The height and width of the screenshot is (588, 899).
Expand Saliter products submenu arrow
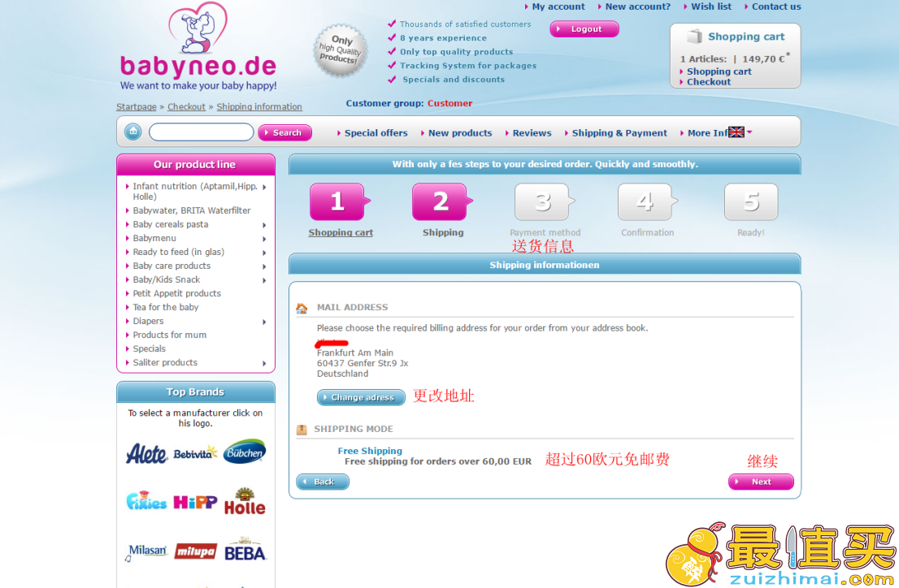pyautogui.click(x=264, y=363)
